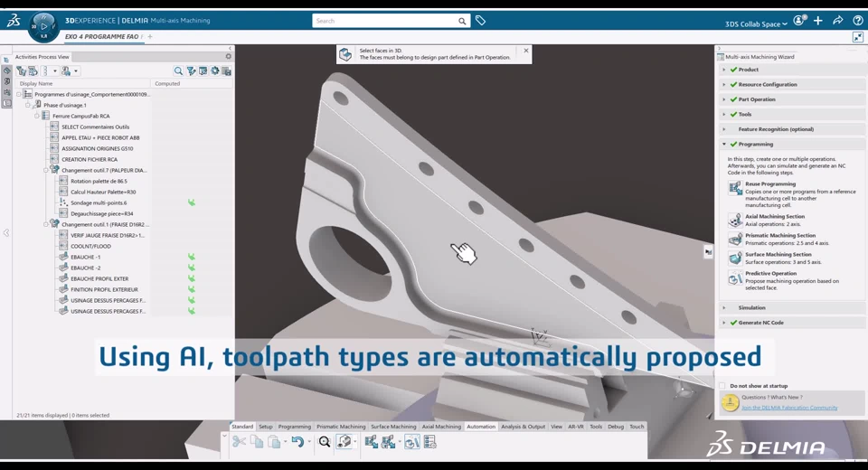Open Activities Process View settings gear
Screen dimensions: 868x470
click(228, 56)
